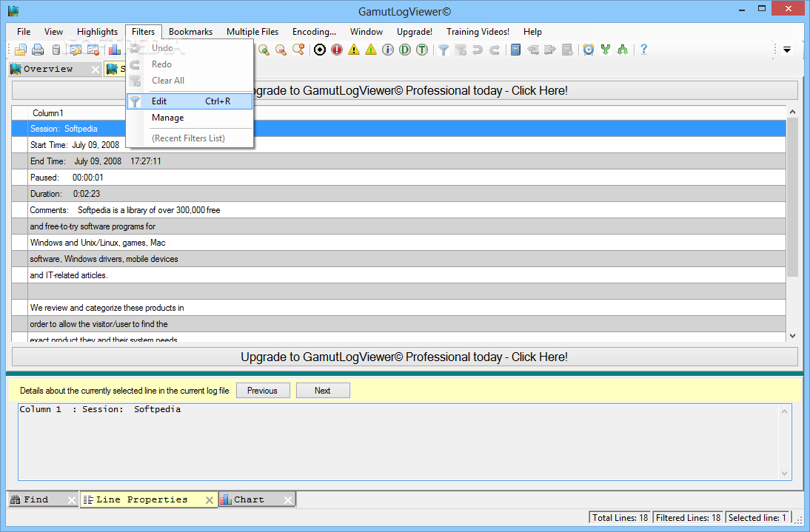The height and width of the screenshot is (532, 810).
Task: Click the grayed clear filter funnel icon
Action: 461,50
